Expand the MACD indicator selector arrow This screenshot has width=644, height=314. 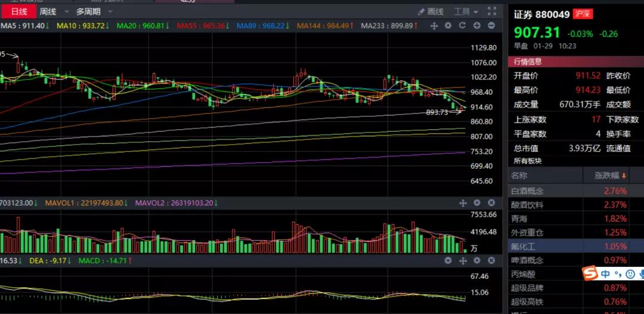pos(448,260)
